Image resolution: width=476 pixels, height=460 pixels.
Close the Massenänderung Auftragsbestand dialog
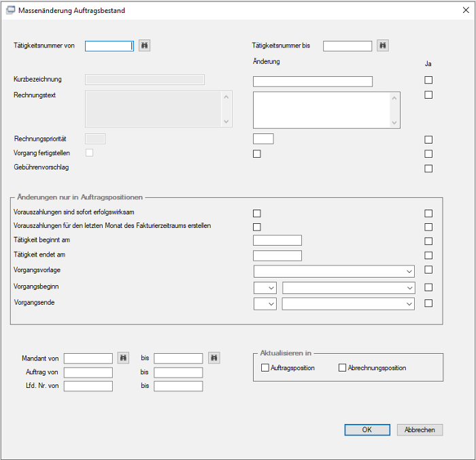(466, 10)
